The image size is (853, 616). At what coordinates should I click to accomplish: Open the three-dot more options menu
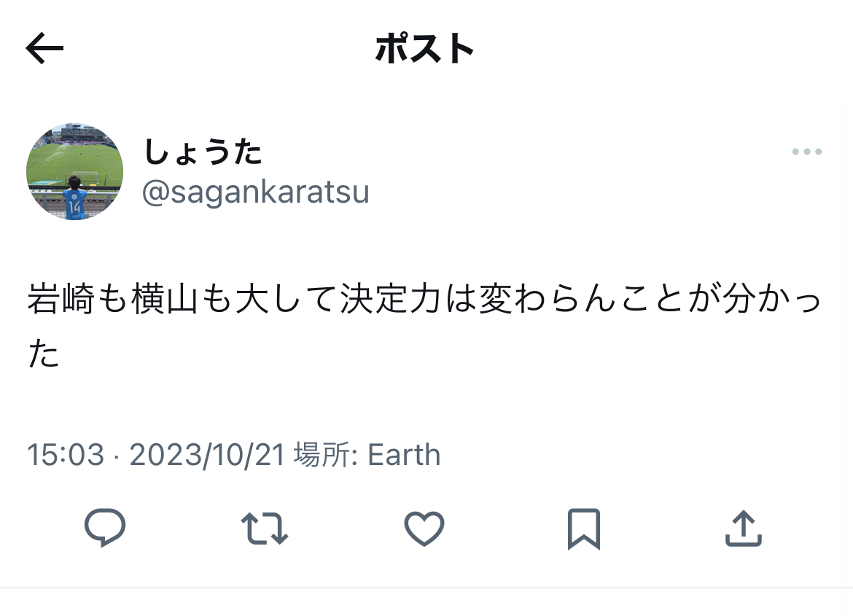(x=806, y=152)
